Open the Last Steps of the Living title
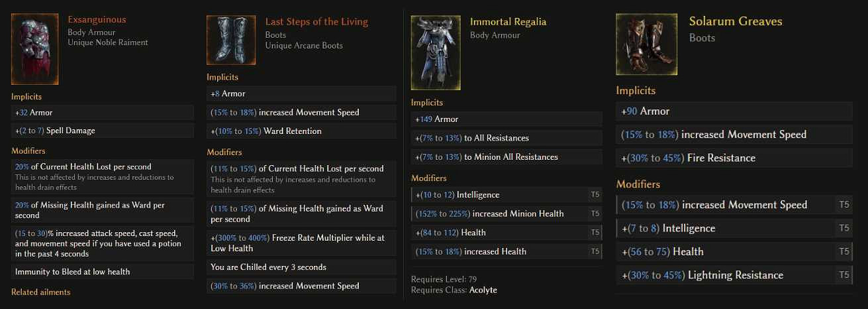The height and width of the screenshot is (309, 868). click(x=316, y=21)
